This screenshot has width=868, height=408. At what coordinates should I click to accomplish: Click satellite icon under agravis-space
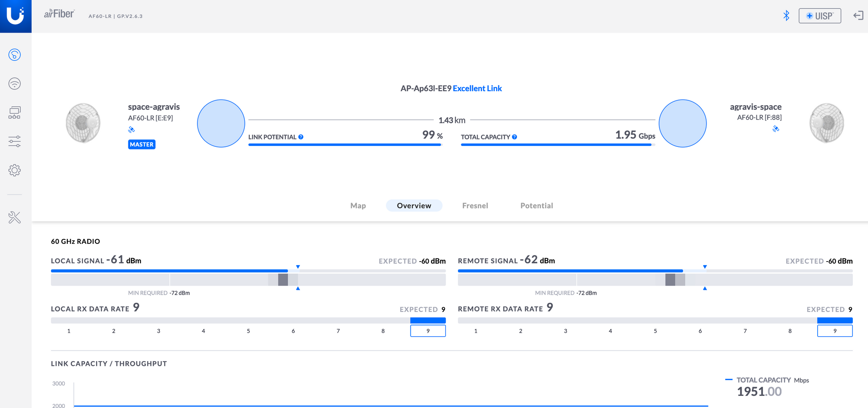click(776, 129)
